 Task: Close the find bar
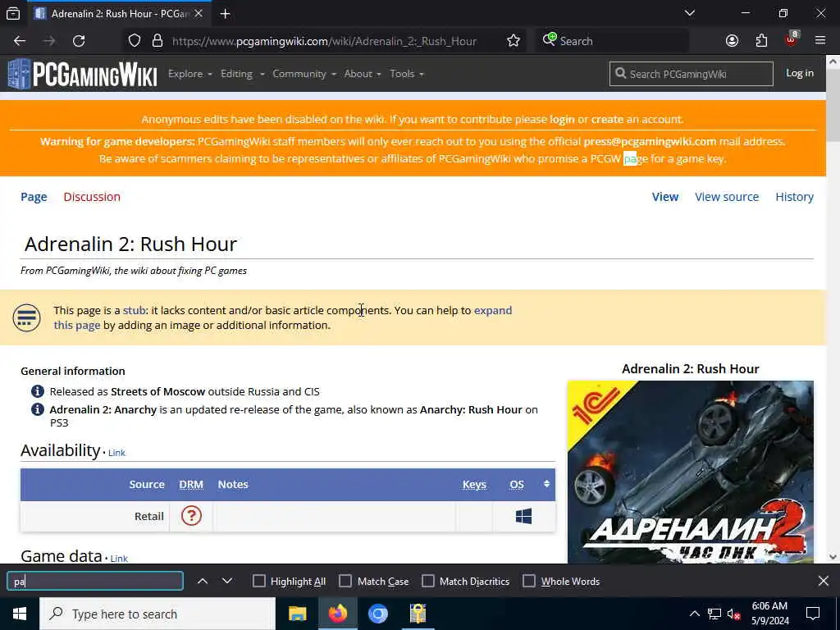click(x=824, y=582)
